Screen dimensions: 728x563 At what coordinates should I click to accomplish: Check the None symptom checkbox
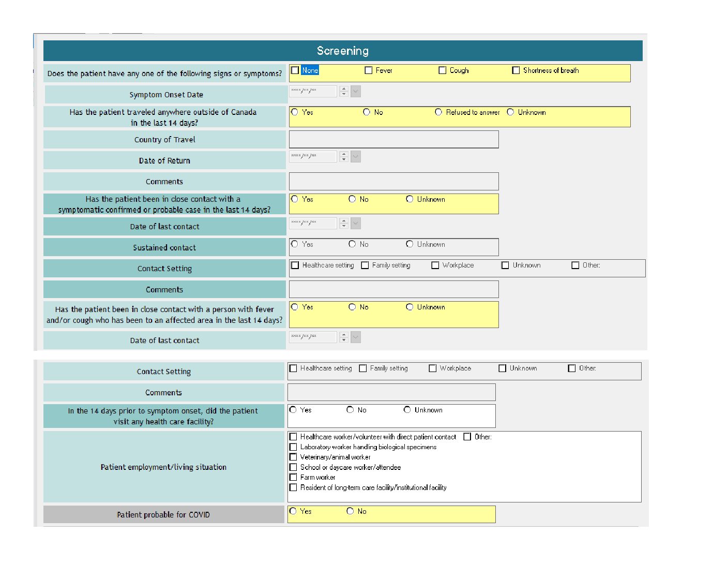tap(295, 70)
